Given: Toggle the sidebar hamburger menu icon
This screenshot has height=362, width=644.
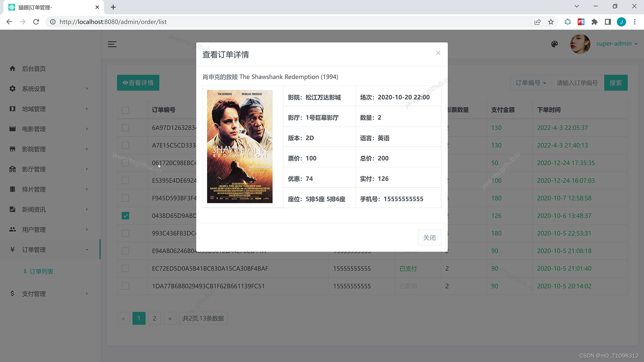Looking at the screenshot, I should click(x=112, y=44).
